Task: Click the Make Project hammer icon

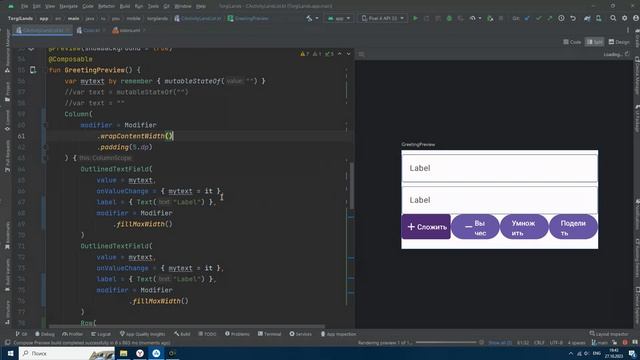Action: tap(309, 18)
